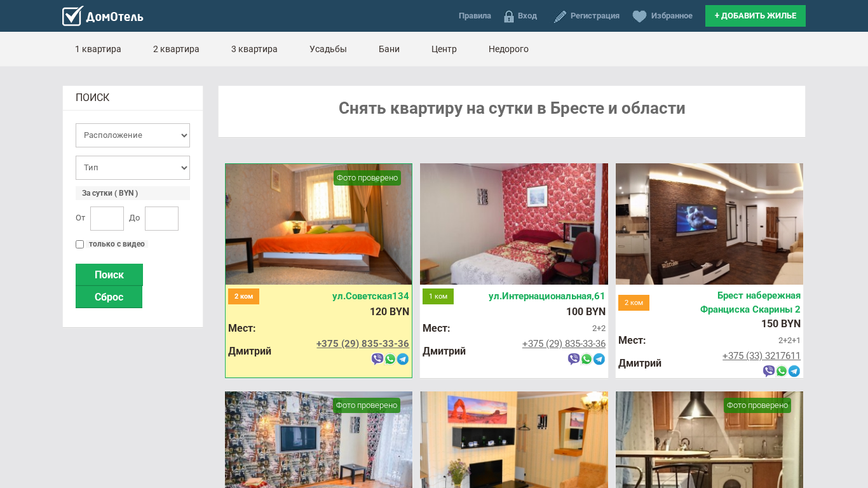Click Telegram icon on Франциска Скарины listing
Viewport: 868px width, 488px height.
click(794, 371)
